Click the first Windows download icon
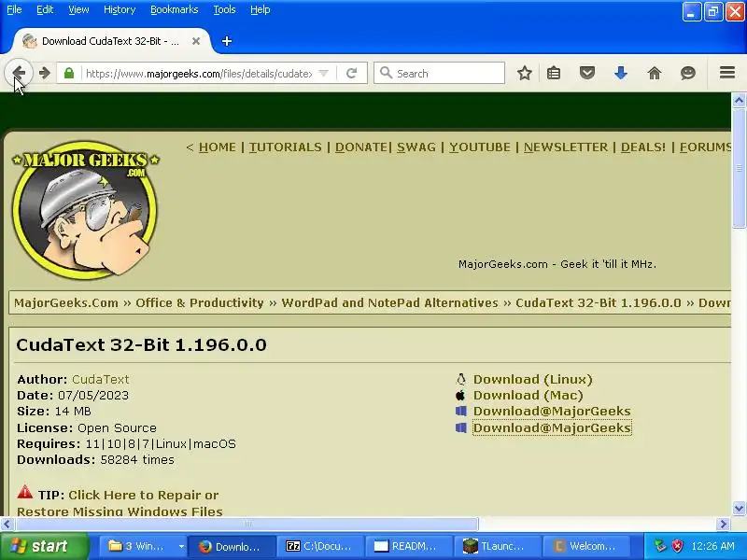 tap(460, 411)
